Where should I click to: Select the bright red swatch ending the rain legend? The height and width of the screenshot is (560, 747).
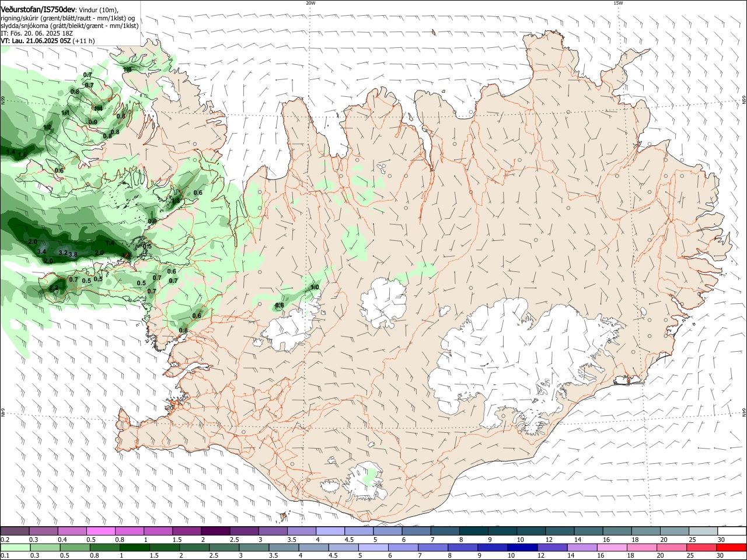click(x=732, y=548)
